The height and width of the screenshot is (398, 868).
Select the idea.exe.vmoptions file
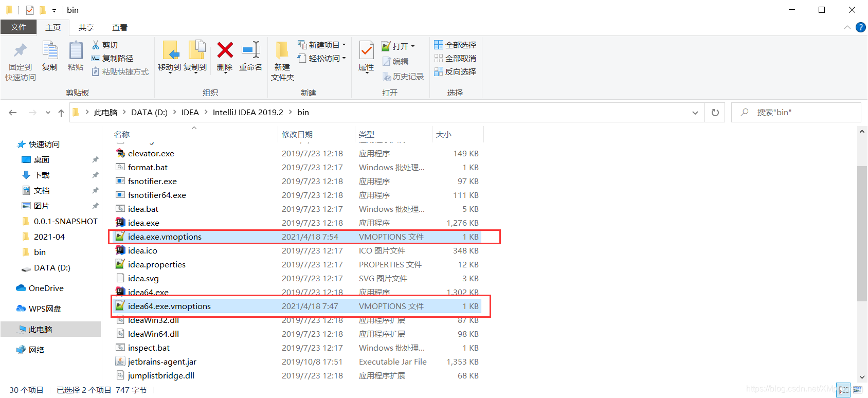tap(297, 237)
